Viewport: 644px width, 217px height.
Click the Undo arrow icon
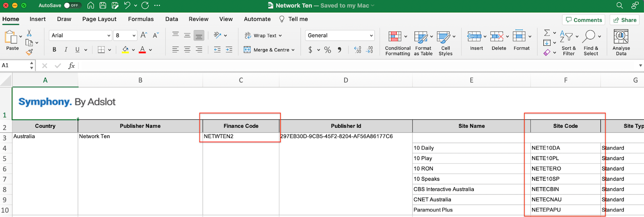coord(127,5)
